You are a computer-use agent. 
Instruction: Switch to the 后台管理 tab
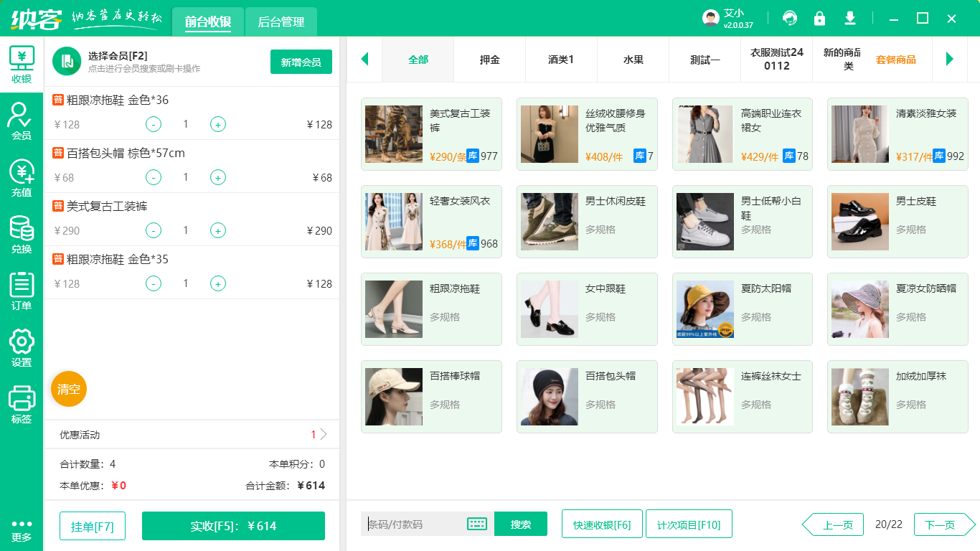pyautogui.click(x=280, y=22)
